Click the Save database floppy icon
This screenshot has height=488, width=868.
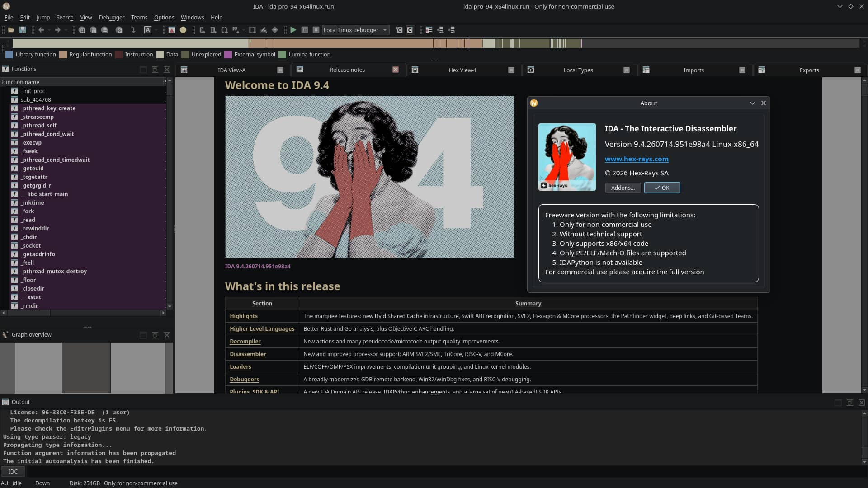(23, 30)
